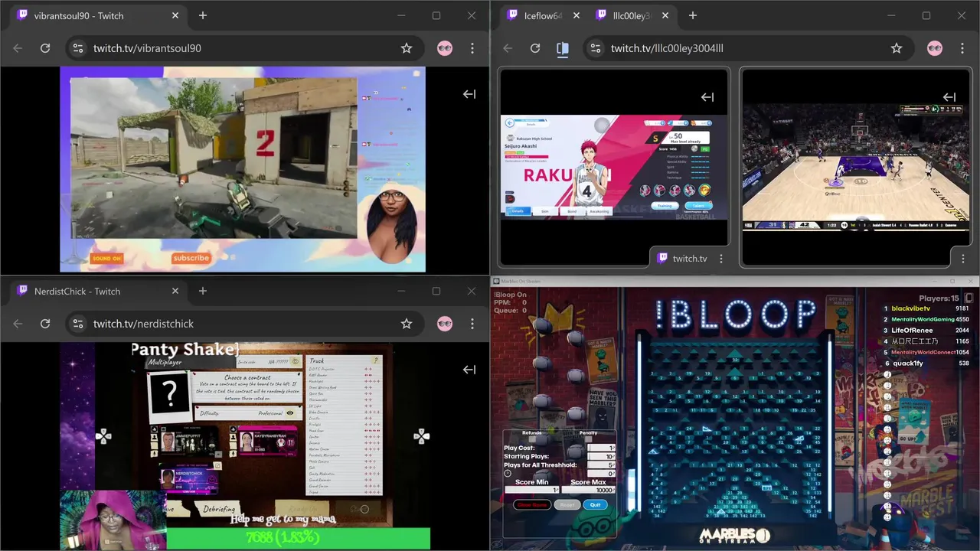Viewport: 980px width, 551px height.
Task: Click split view icon in lllc00ley3004lll window
Action: pos(563,48)
